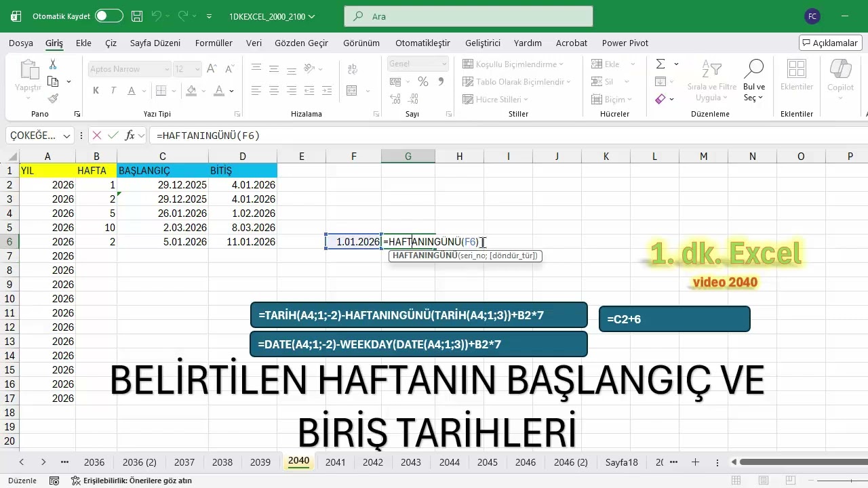Decrease font size with the small A icon
The height and width of the screenshot is (488, 868).
click(x=228, y=69)
